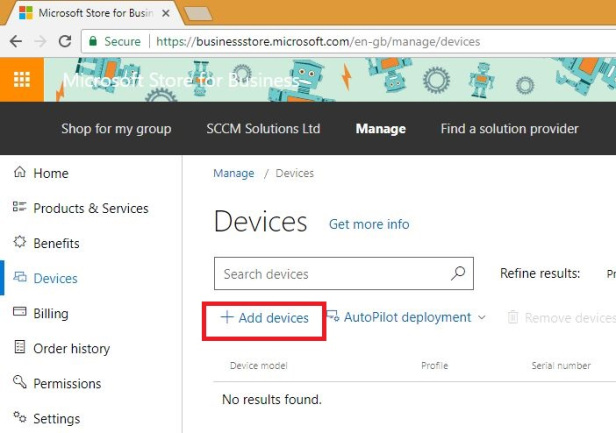Screen dimensions: 616x433
Task: Open Settings in the sidebar
Action: click(x=56, y=418)
